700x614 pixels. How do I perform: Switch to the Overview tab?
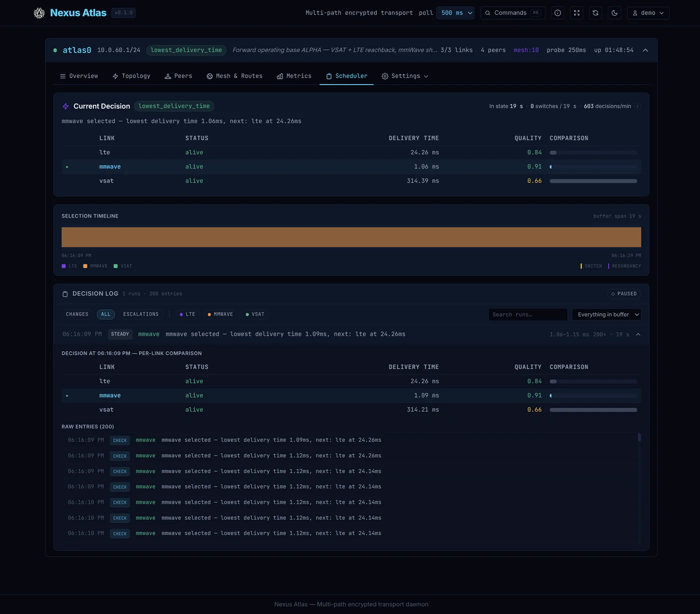coord(79,76)
